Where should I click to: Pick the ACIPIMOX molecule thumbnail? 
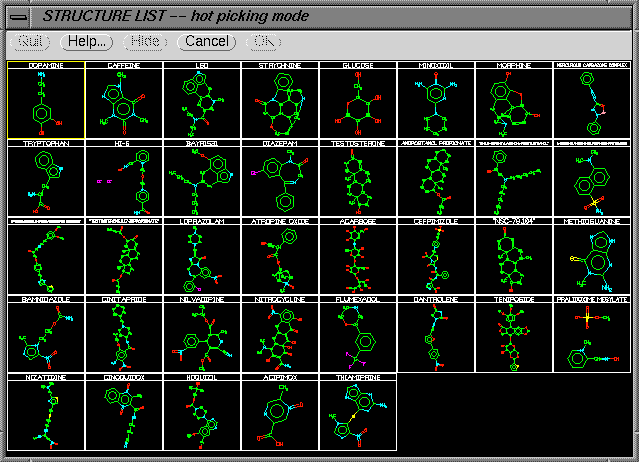point(279,412)
